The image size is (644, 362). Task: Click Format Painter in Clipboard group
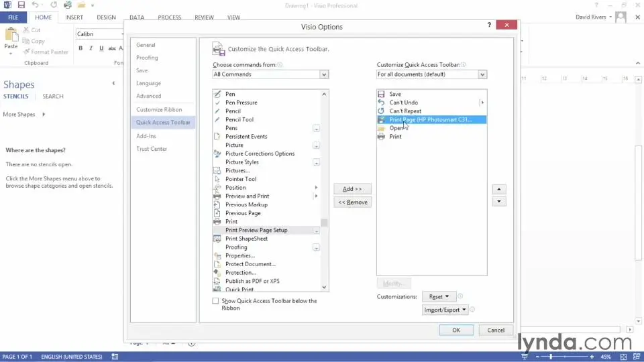[46, 52]
